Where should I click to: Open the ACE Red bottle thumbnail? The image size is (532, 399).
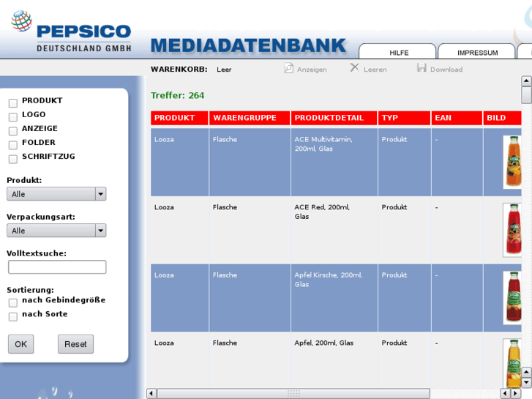[513, 230]
